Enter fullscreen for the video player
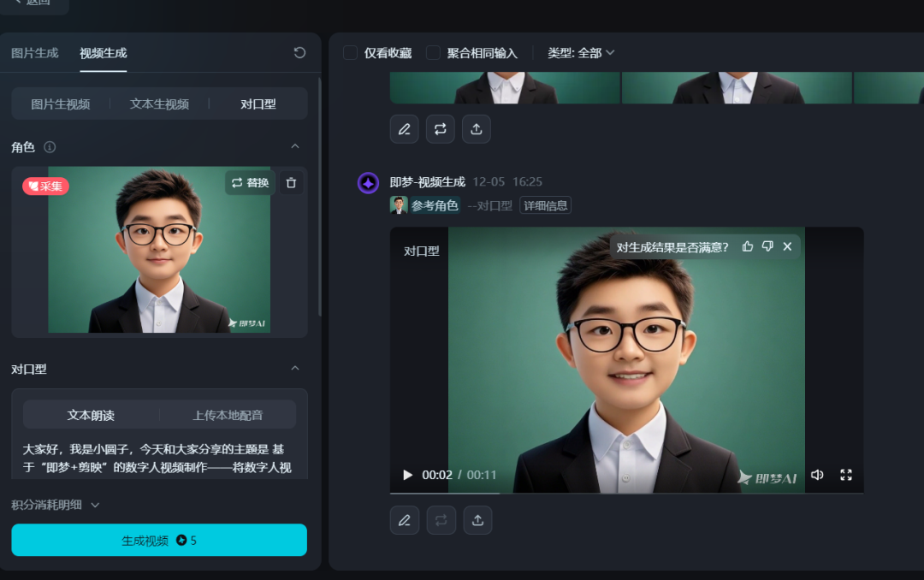924x580 pixels. [x=846, y=475]
